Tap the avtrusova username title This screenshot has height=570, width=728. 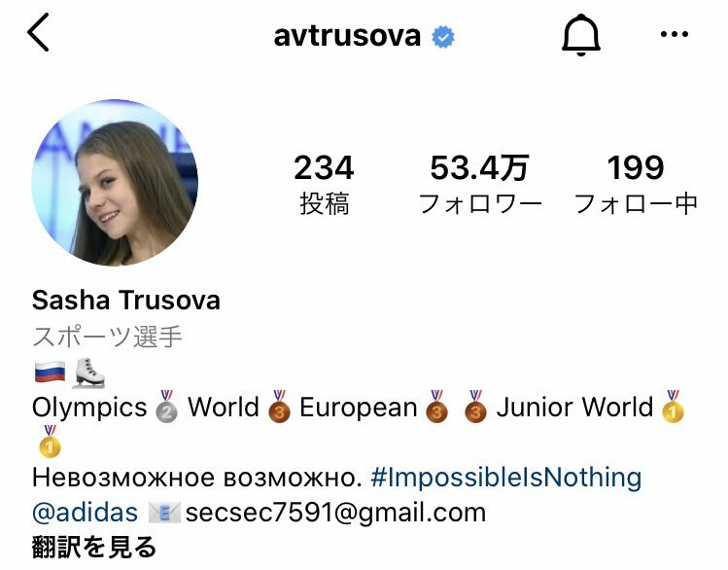click(x=347, y=36)
